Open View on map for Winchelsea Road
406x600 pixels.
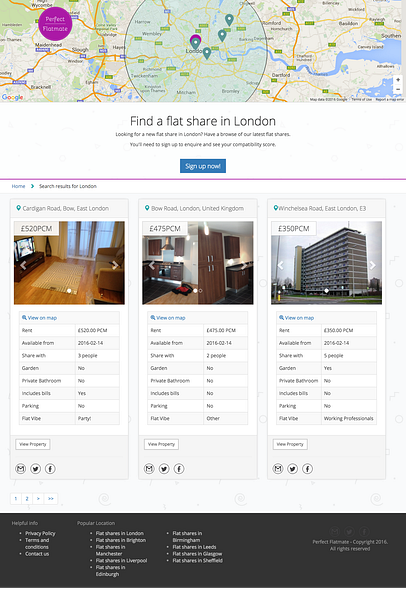[297, 318]
